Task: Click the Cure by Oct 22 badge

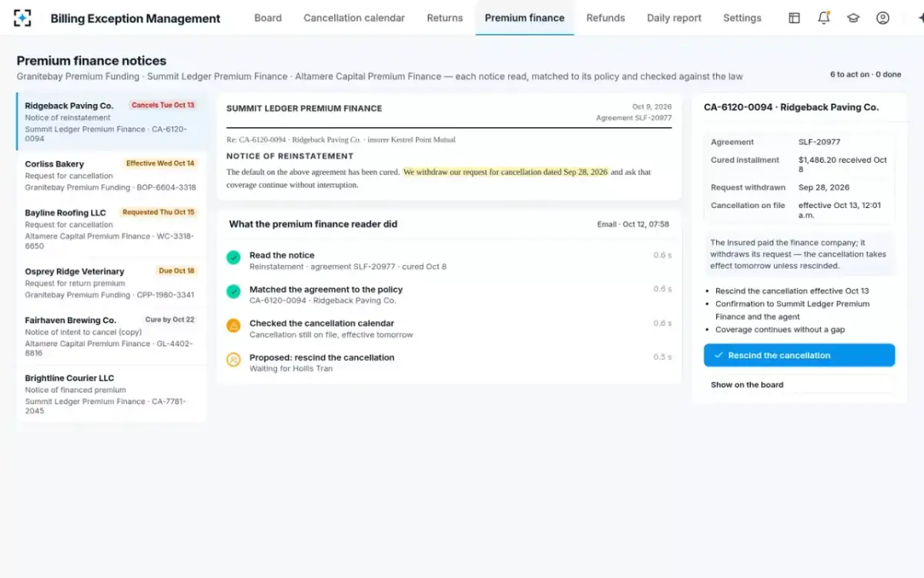Action: pyautogui.click(x=169, y=320)
